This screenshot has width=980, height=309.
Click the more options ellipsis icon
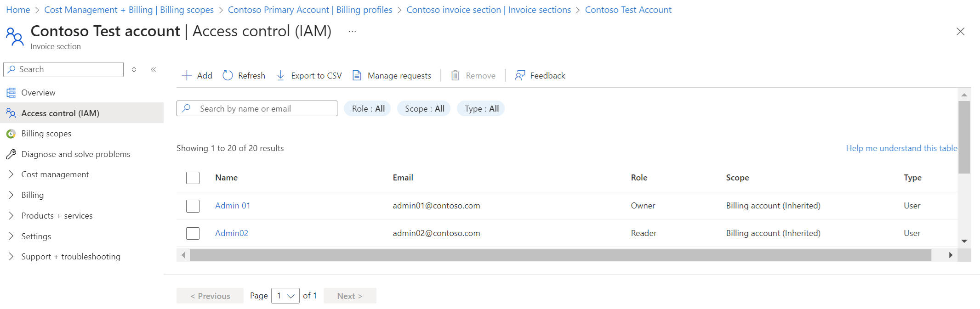click(352, 32)
